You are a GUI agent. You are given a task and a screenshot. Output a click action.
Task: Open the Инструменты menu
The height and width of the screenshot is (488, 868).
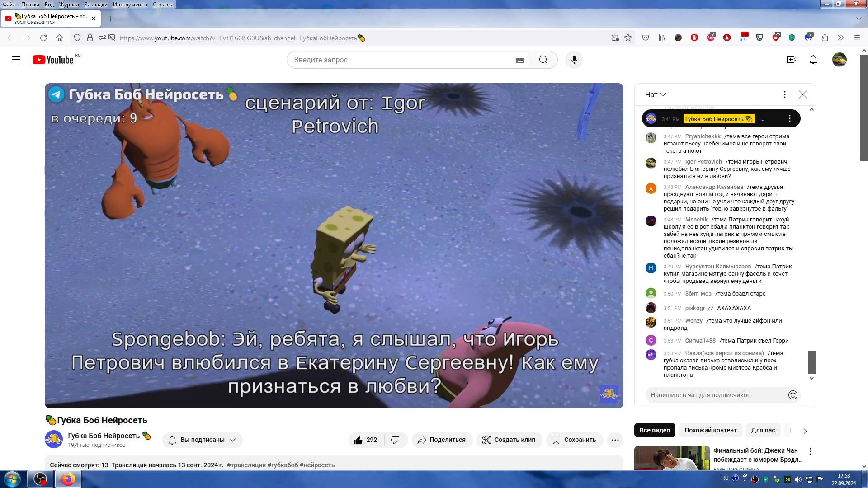coord(131,4)
